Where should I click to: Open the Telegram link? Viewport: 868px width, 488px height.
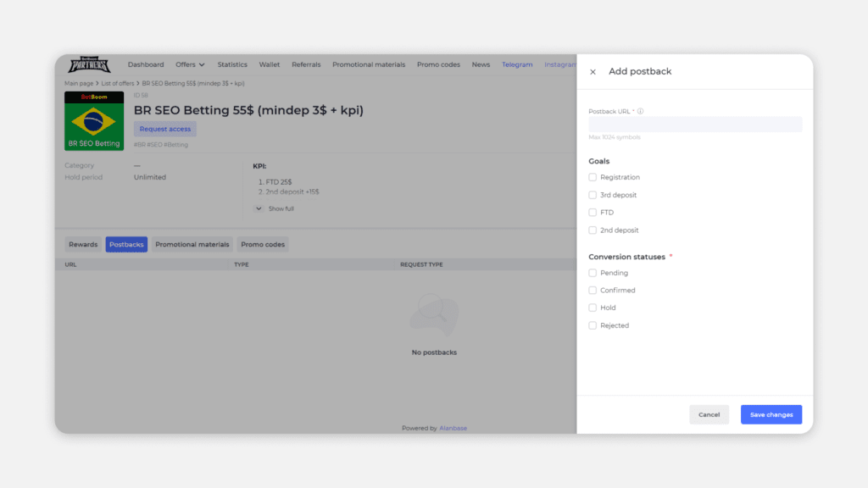[x=517, y=64]
